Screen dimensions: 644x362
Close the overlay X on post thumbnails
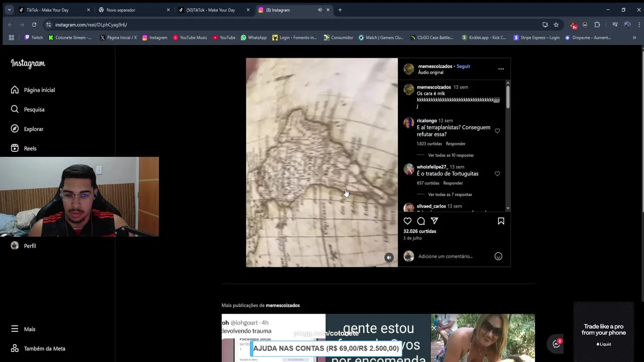[434, 328]
